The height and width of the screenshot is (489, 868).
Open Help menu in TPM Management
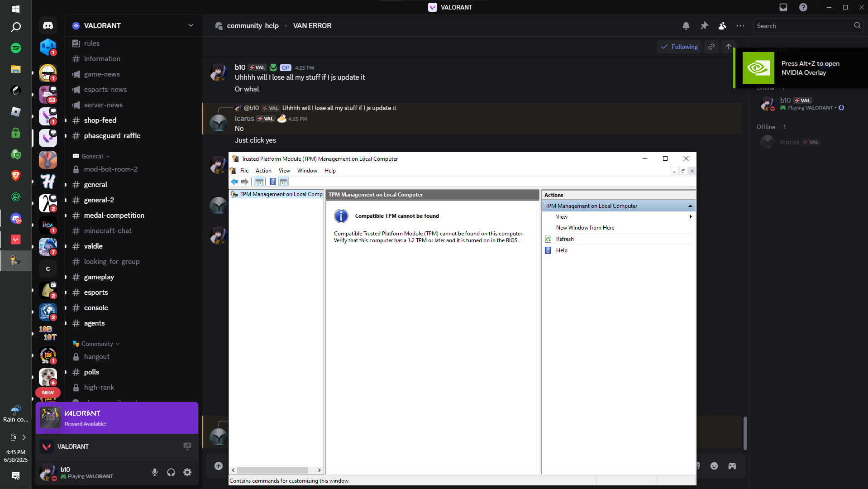(330, 171)
